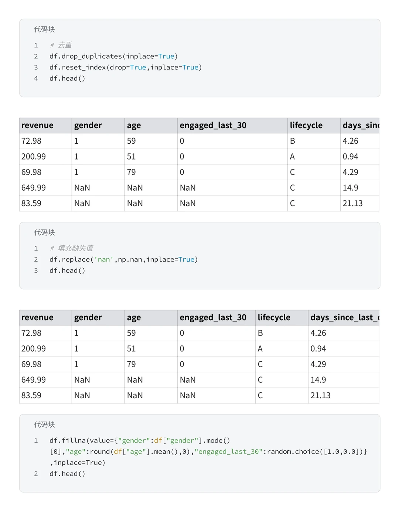Click the days_since_last header in second table
Image resolution: width=399 pixels, height=532 pixels.
coord(344,318)
